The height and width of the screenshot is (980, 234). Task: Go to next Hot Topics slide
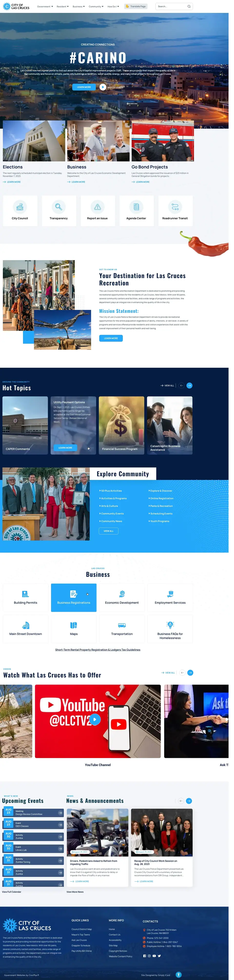click(189, 385)
